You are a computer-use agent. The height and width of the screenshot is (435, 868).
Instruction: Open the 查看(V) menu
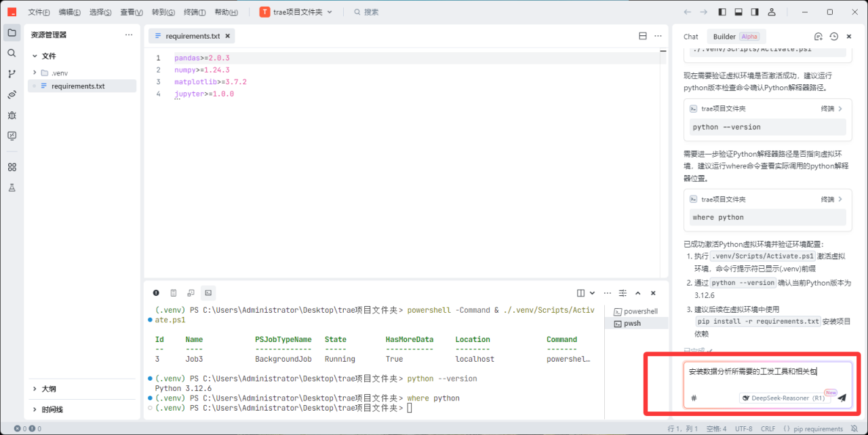click(132, 12)
